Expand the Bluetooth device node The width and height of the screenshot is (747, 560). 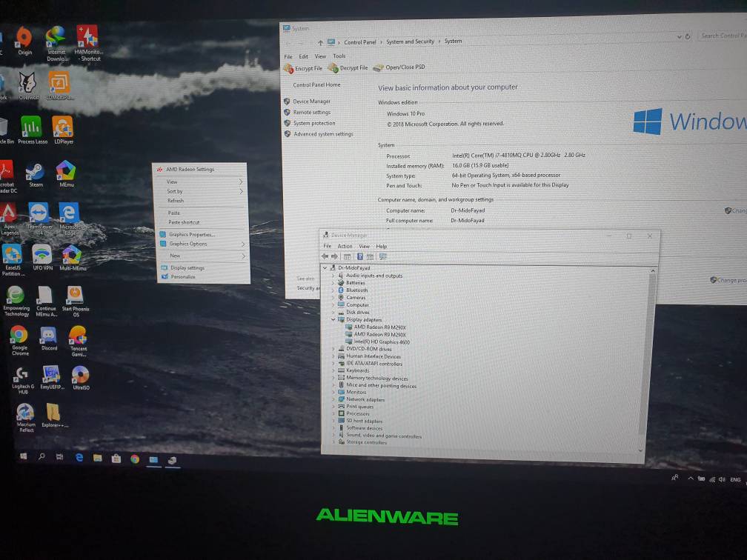click(x=333, y=290)
